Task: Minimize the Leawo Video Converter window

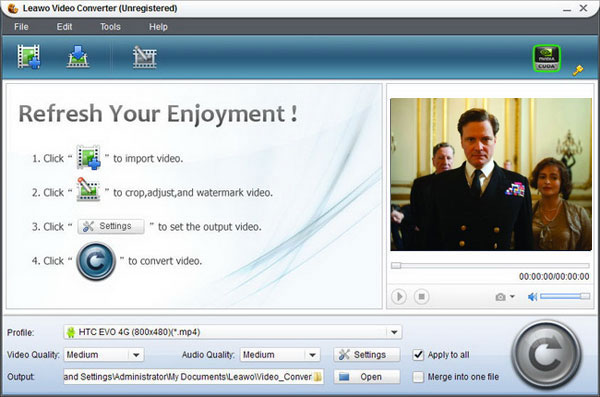Action: (x=567, y=9)
